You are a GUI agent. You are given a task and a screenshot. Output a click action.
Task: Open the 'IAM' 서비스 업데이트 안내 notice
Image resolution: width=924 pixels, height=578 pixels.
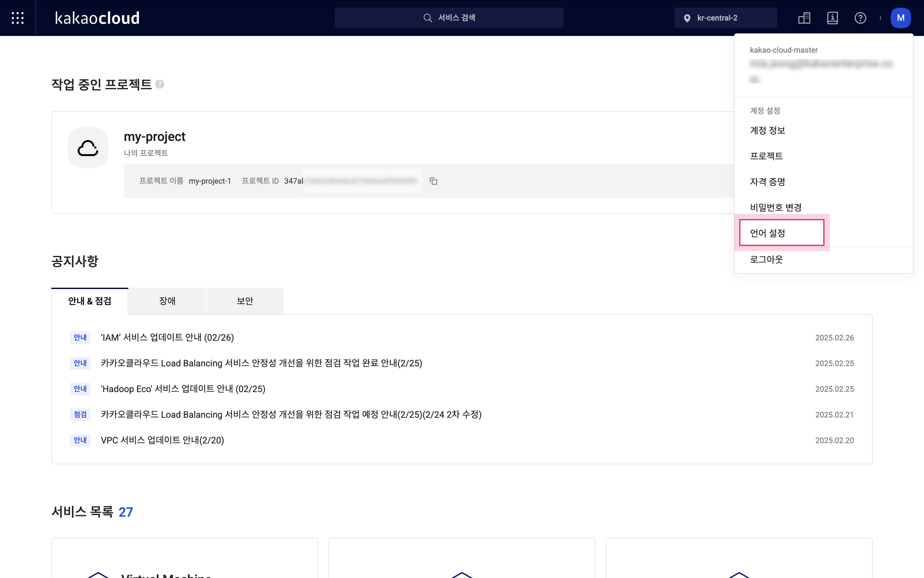pyautogui.click(x=167, y=337)
